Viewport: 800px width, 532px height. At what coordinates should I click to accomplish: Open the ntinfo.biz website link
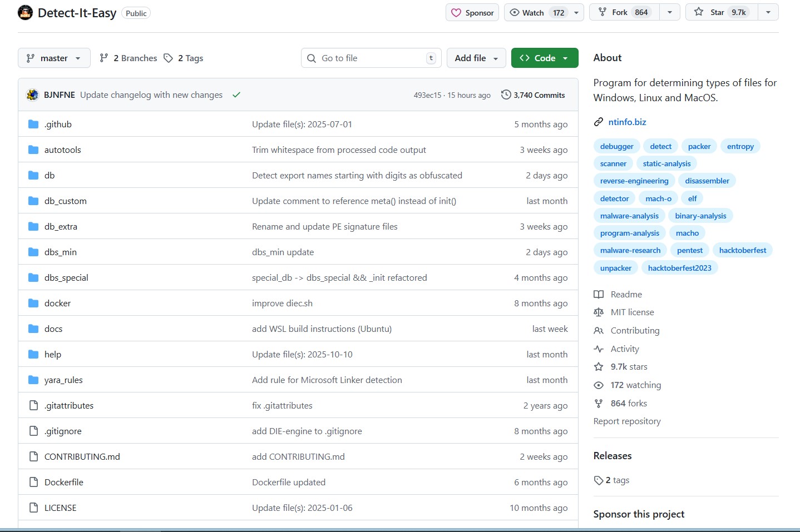coord(627,122)
